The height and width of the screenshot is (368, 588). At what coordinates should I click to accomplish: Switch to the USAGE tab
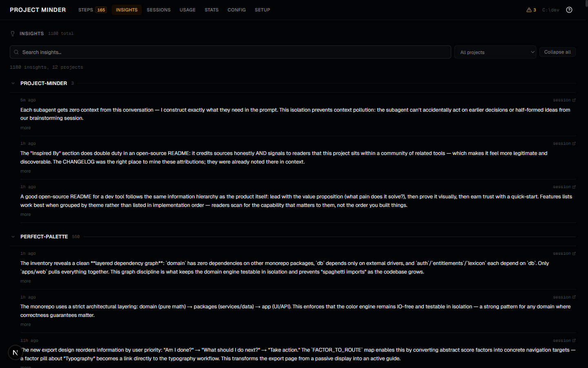pyautogui.click(x=187, y=9)
